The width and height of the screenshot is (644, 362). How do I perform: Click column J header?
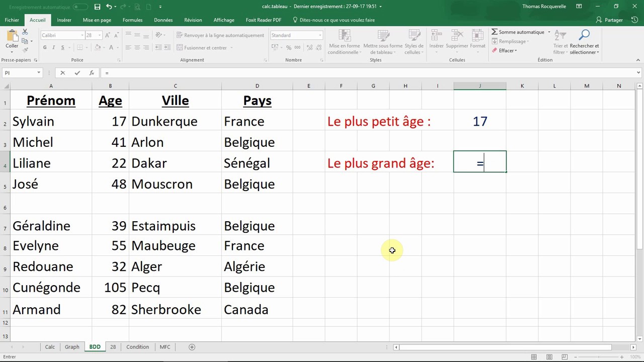(479, 86)
